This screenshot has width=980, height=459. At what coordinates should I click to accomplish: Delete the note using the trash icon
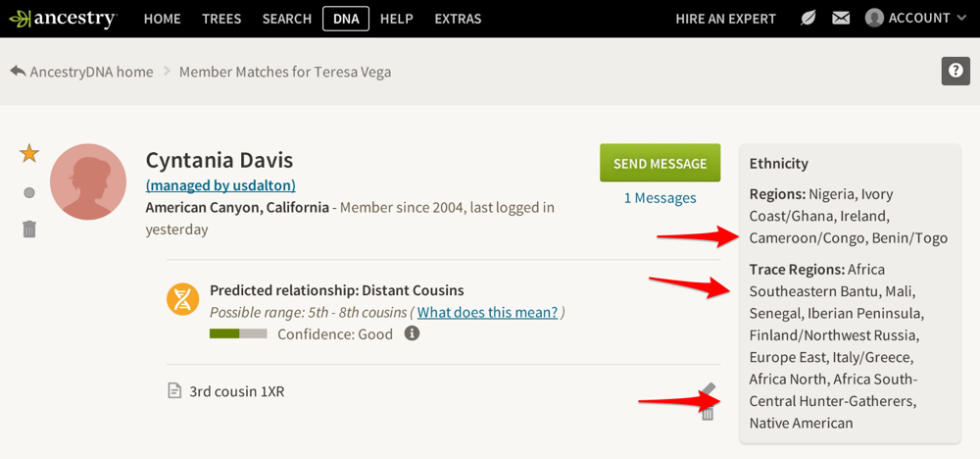pyautogui.click(x=708, y=414)
